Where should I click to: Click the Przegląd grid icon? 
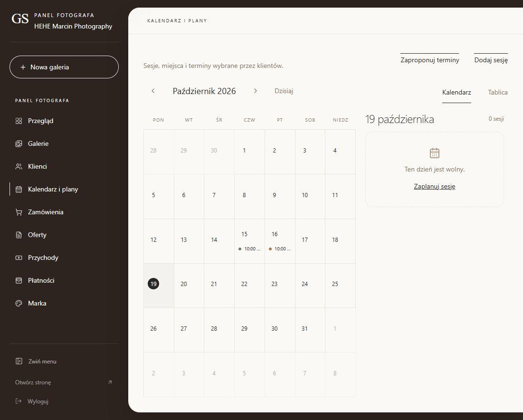coord(19,121)
